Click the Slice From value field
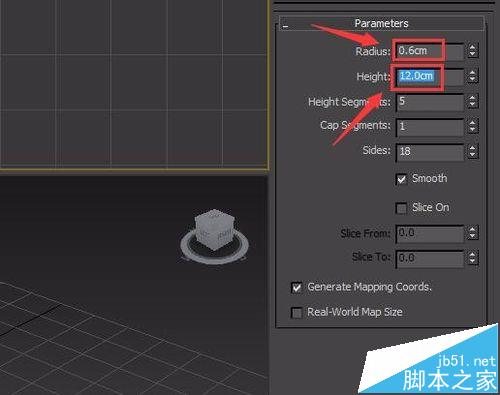This screenshot has width=500, height=395. [x=430, y=233]
